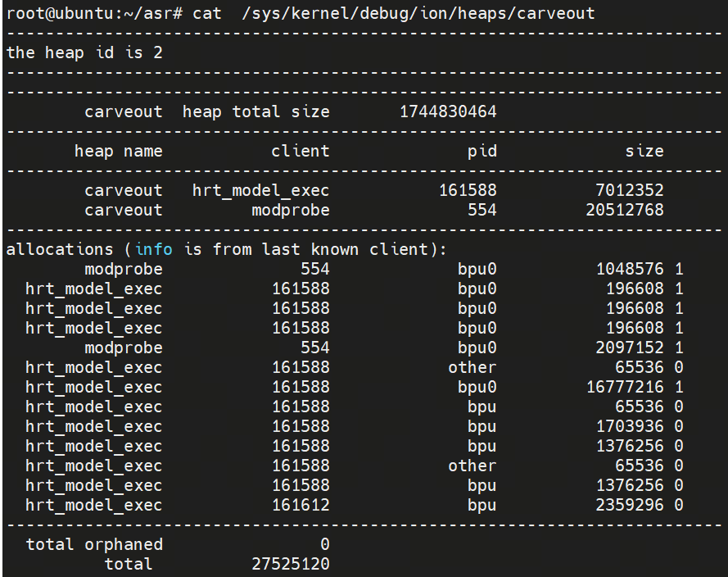
Task: Click the root@ubuntu shell prompt
Action: click(94, 13)
